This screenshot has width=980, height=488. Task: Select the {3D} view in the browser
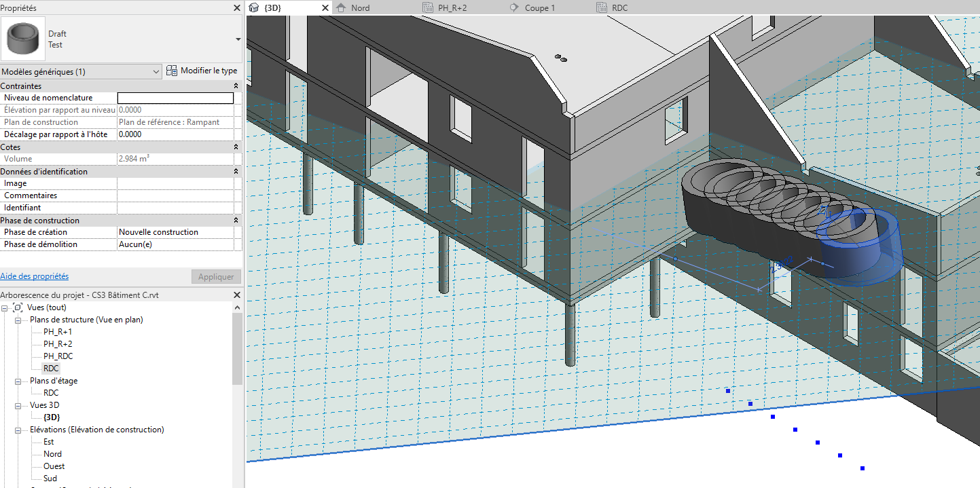52,417
